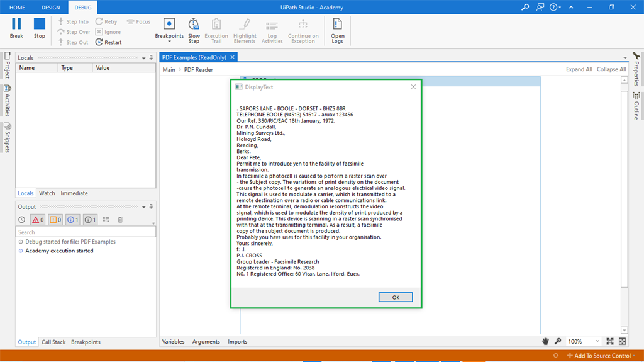
Task: Open the search icon in title bar
Action: [525, 7]
